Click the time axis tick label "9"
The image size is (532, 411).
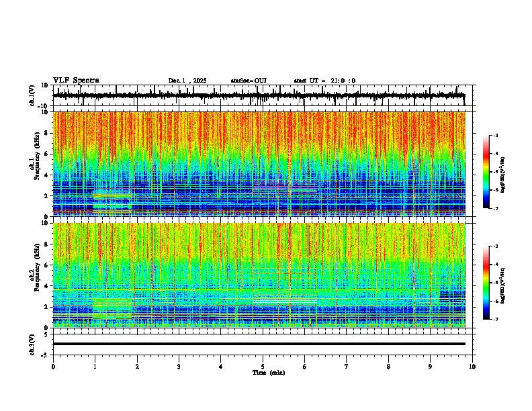pos(430,367)
